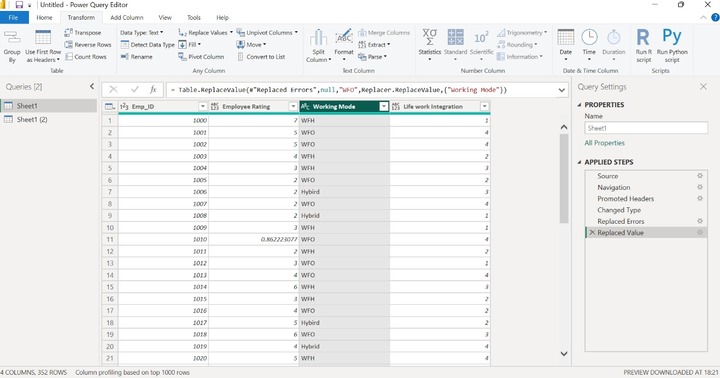Click the Group By icon
The height and width of the screenshot is (378, 720).
tap(12, 46)
